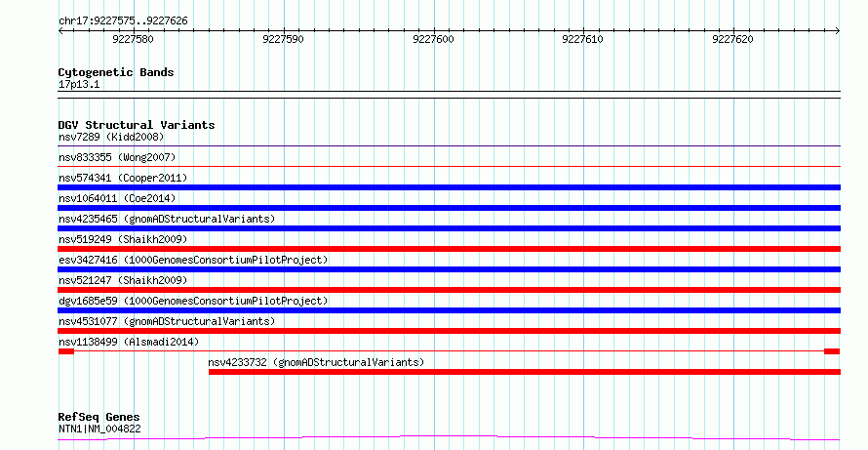This screenshot has height=450, width=868.
Task: Click the chr17:9227575..9227626 region label
Action: [x=123, y=21]
